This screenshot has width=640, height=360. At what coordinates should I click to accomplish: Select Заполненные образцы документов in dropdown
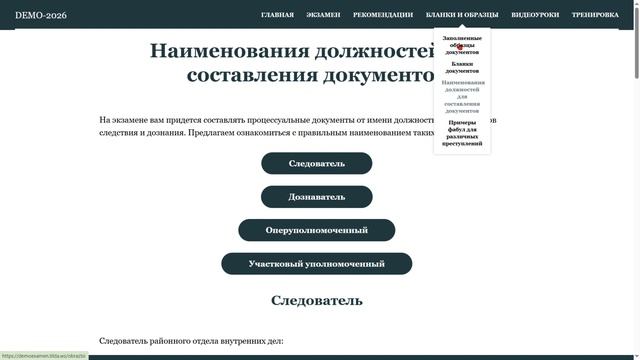click(x=462, y=45)
